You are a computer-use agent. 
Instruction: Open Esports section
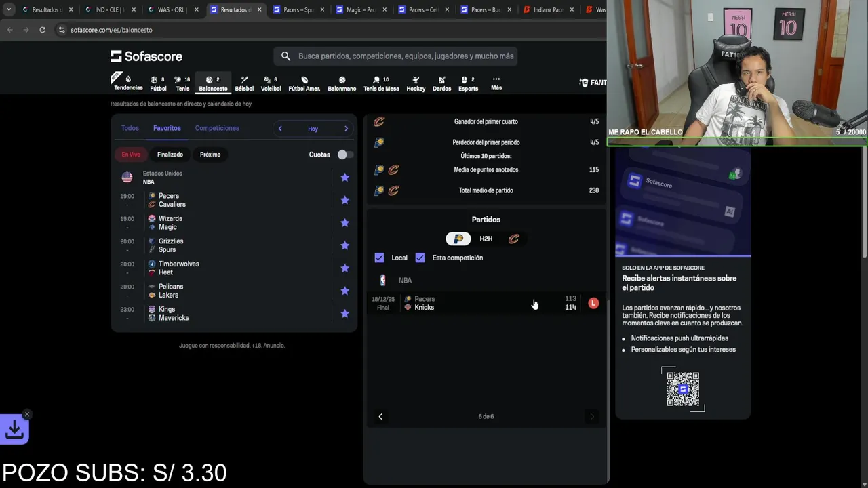tap(468, 83)
